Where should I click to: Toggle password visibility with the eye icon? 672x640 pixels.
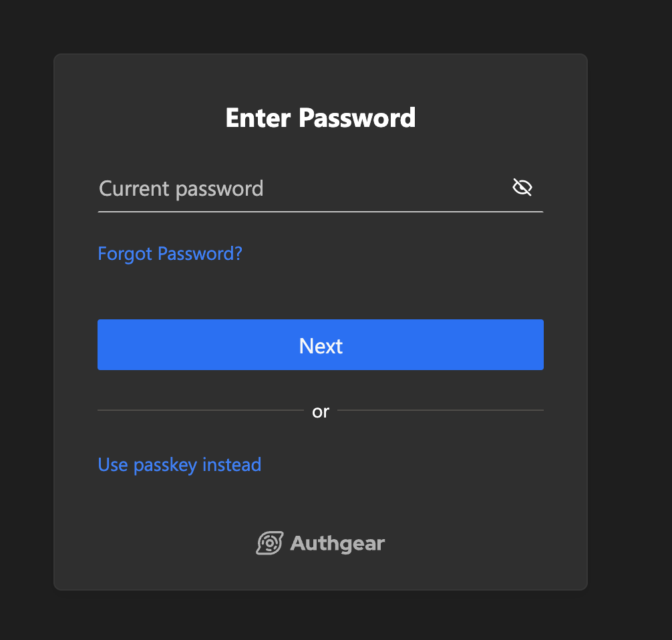click(x=522, y=187)
